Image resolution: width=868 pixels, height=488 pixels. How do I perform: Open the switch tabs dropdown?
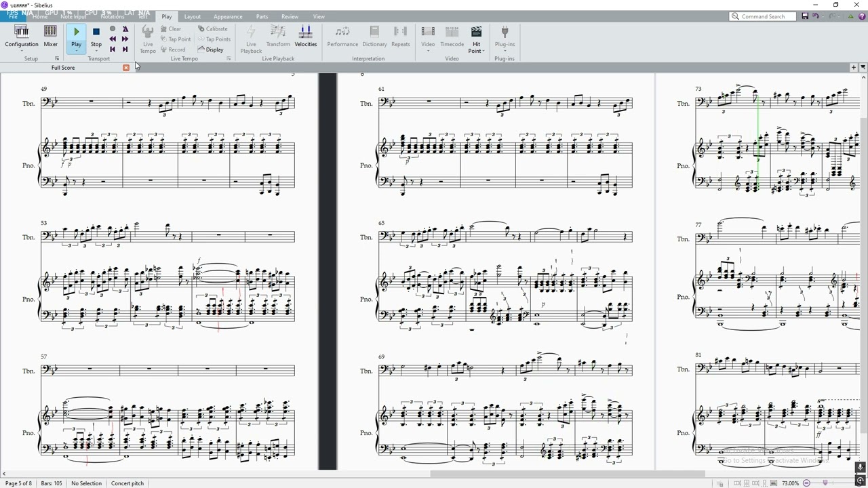tap(863, 68)
